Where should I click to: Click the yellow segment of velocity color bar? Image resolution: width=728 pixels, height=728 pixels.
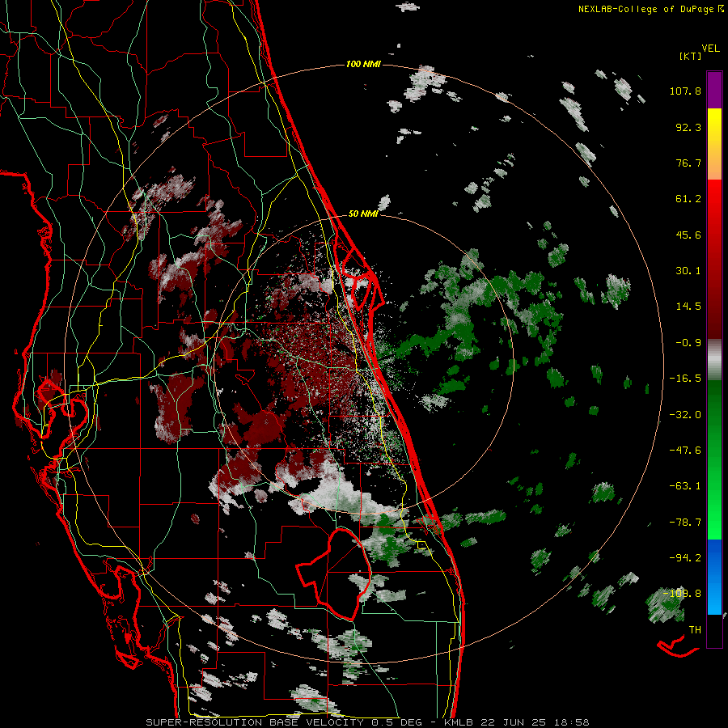714,125
